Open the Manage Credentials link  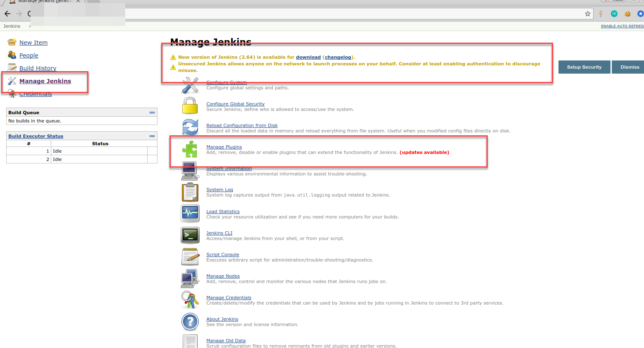click(x=229, y=298)
